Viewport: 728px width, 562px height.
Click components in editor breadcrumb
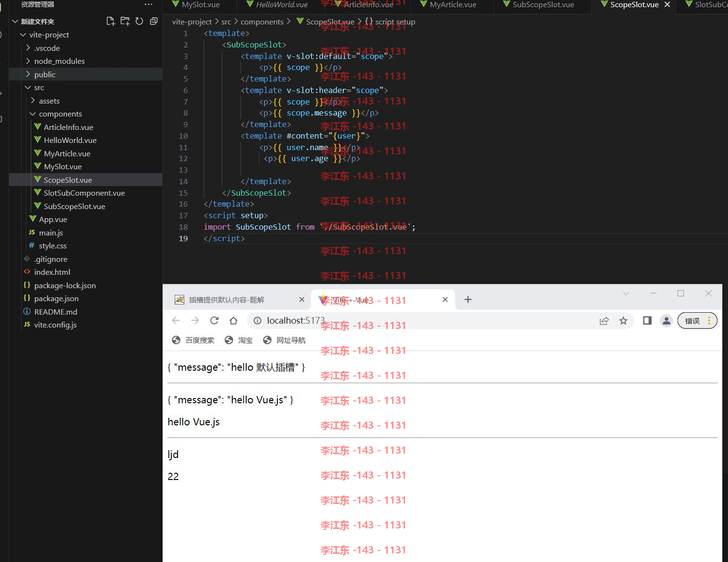point(262,22)
